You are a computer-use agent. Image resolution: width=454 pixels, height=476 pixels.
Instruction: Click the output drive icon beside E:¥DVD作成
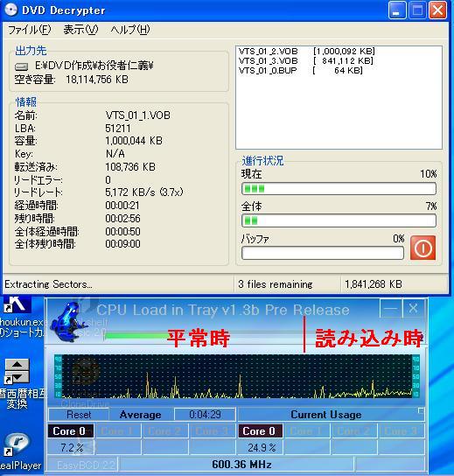(22, 66)
